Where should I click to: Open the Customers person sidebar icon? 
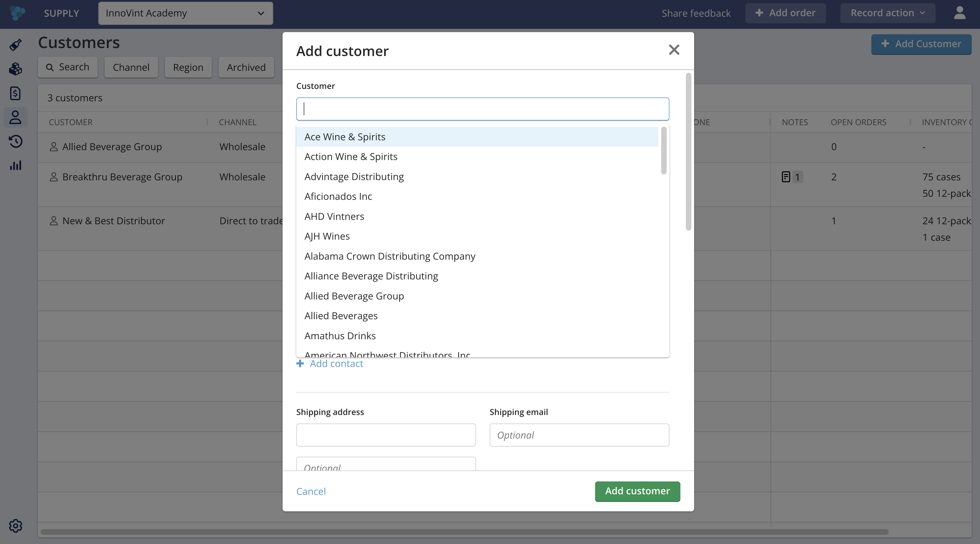(x=16, y=117)
